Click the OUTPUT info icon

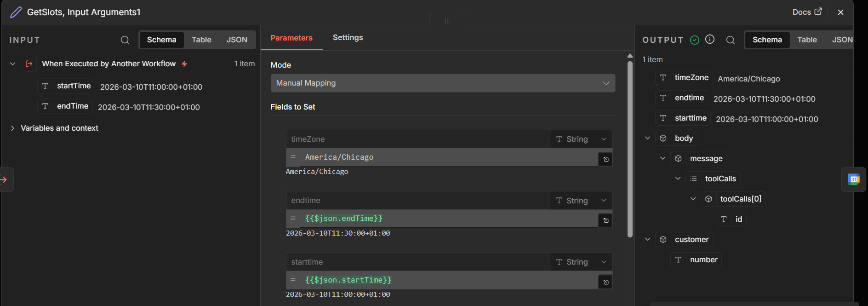point(710,40)
